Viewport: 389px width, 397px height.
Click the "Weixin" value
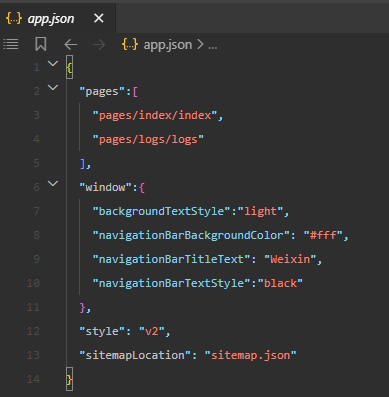pyautogui.click(x=290, y=259)
